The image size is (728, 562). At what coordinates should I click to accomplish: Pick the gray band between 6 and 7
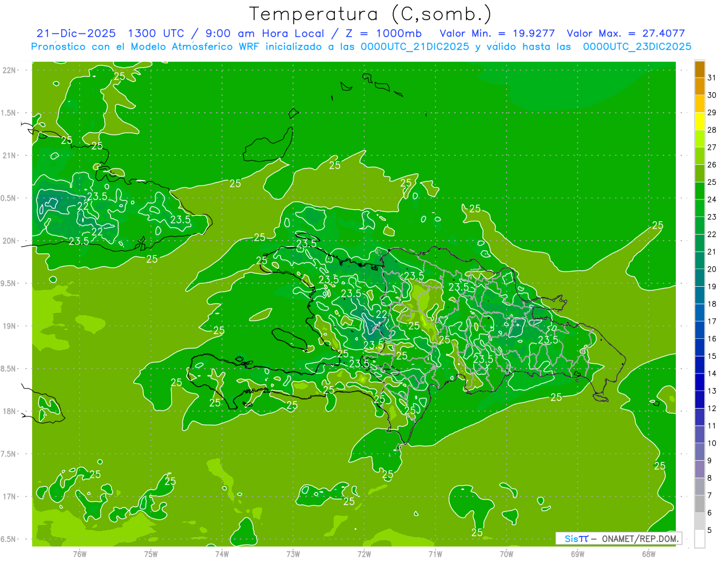(x=699, y=504)
